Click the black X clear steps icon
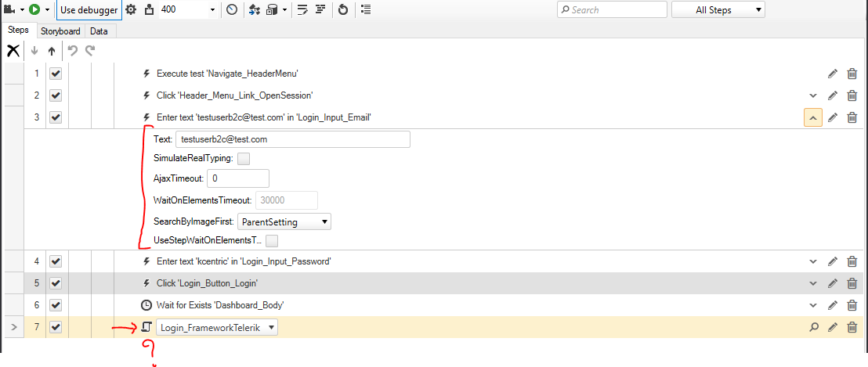Viewport: 868px width, 367px height. [13, 51]
